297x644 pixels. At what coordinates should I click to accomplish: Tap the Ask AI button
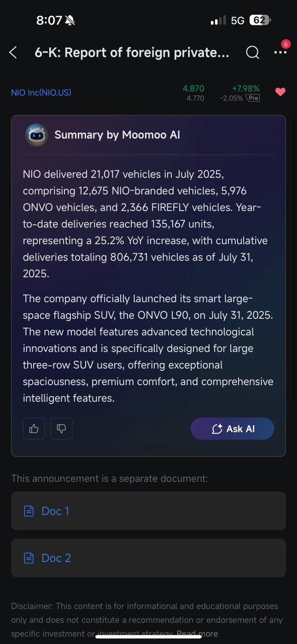(x=233, y=429)
